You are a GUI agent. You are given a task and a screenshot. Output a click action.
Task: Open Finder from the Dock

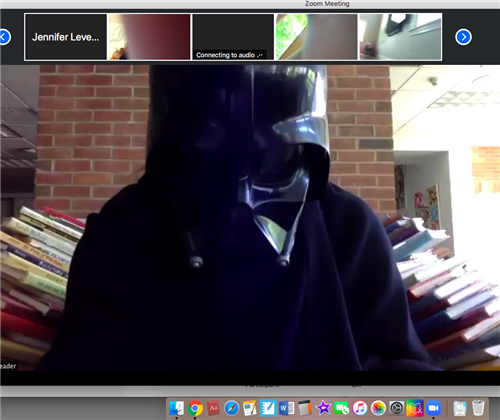coord(177,408)
